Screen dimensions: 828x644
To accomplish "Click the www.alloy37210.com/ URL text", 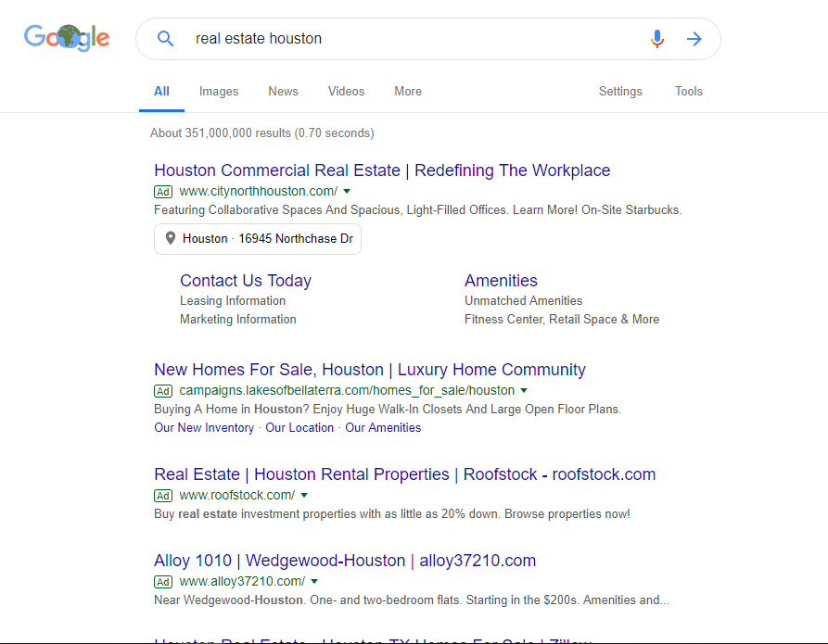I will click(x=242, y=581).
